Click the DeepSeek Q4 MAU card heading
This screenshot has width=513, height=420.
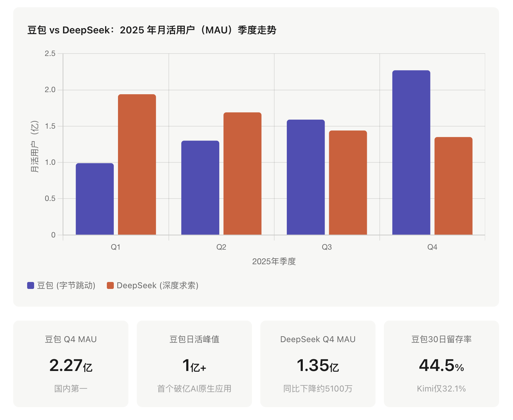(318, 339)
